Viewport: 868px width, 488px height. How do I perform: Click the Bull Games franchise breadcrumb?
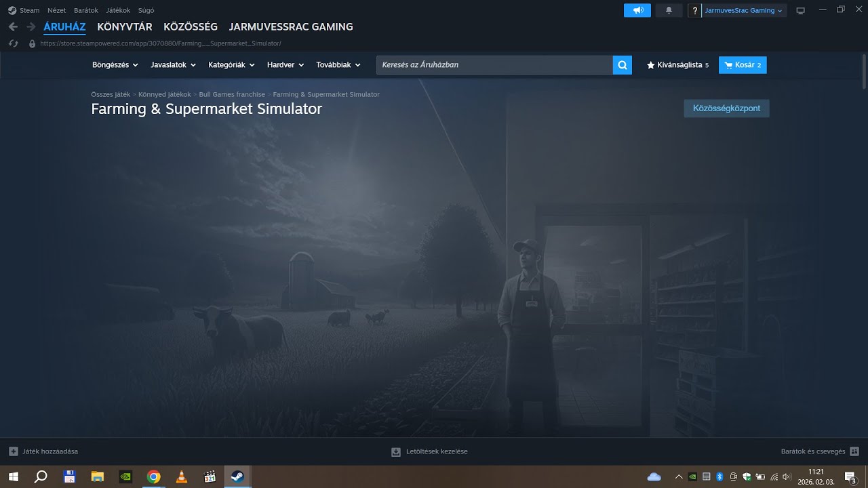[x=232, y=94]
